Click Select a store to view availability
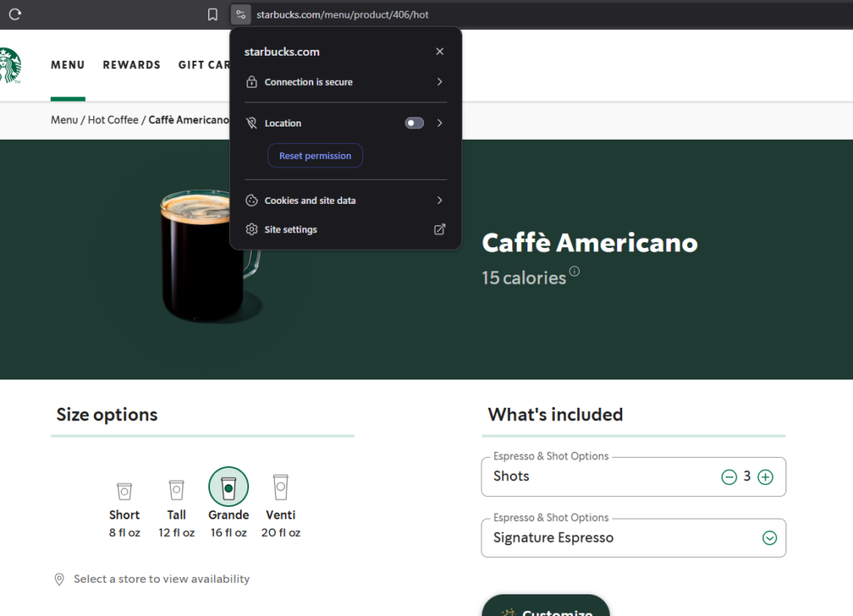The image size is (853, 616). point(162,579)
